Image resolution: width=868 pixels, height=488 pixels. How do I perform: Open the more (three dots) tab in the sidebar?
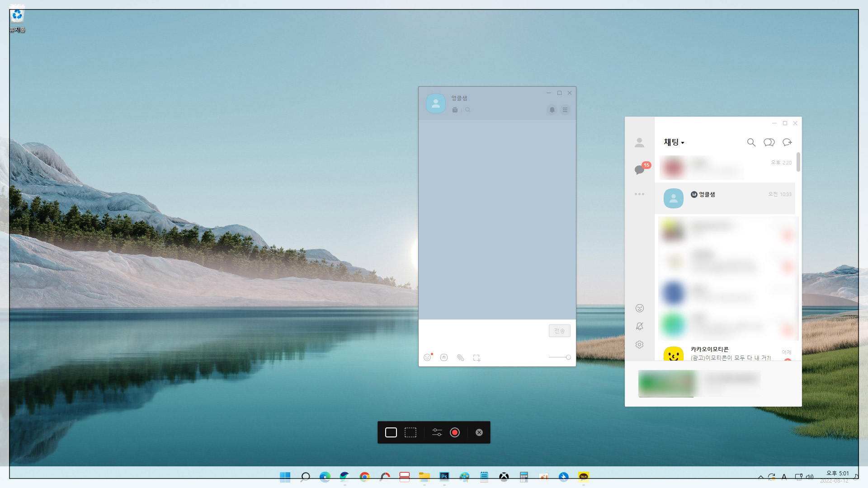point(639,194)
